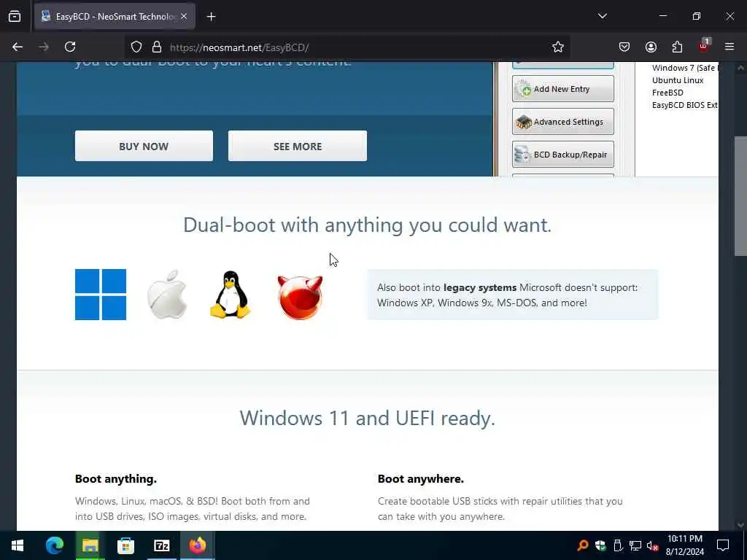This screenshot has height=560, width=747.
Task: Click the site security padlock icon
Action: [157, 47]
